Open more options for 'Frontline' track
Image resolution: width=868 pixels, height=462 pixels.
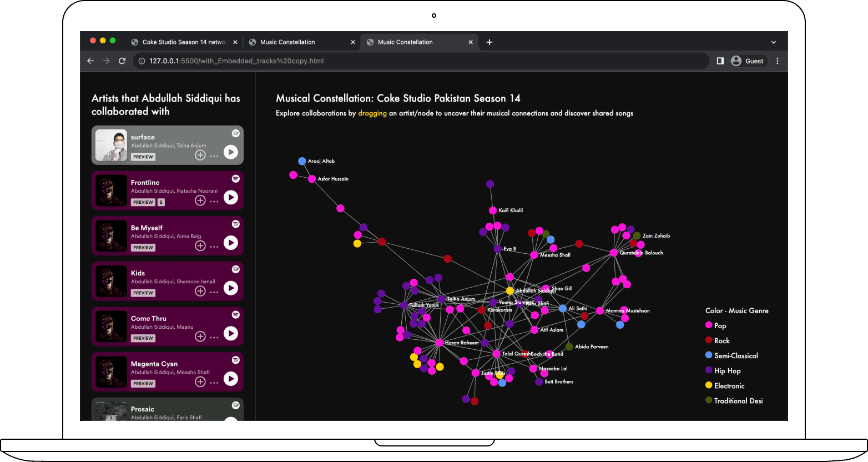(x=214, y=202)
